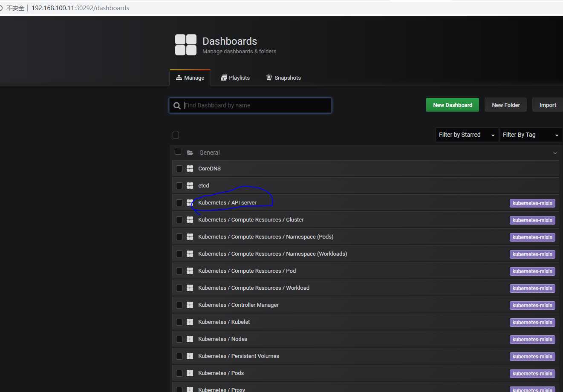The image size is (563, 392).
Task: Click the grid icon beside Kubernetes / Controller Manager
Action: (190, 305)
